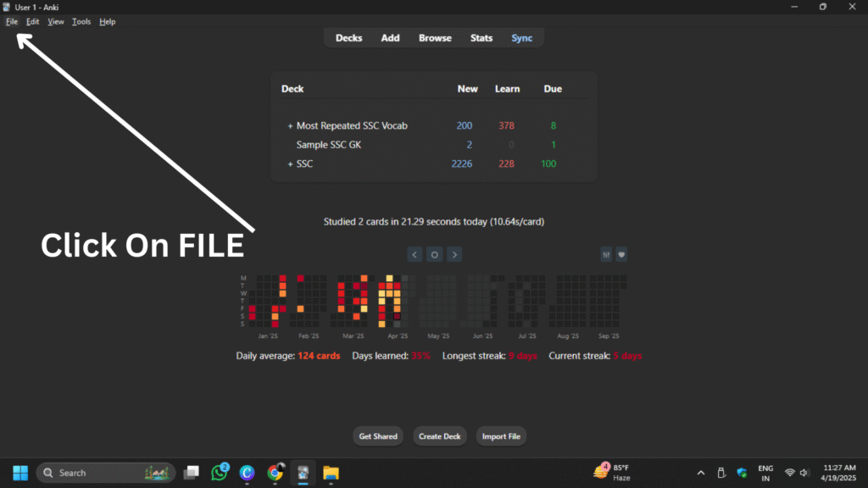The height and width of the screenshot is (488, 868).
Task: Click the taskbar Search box
Action: pos(106,473)
